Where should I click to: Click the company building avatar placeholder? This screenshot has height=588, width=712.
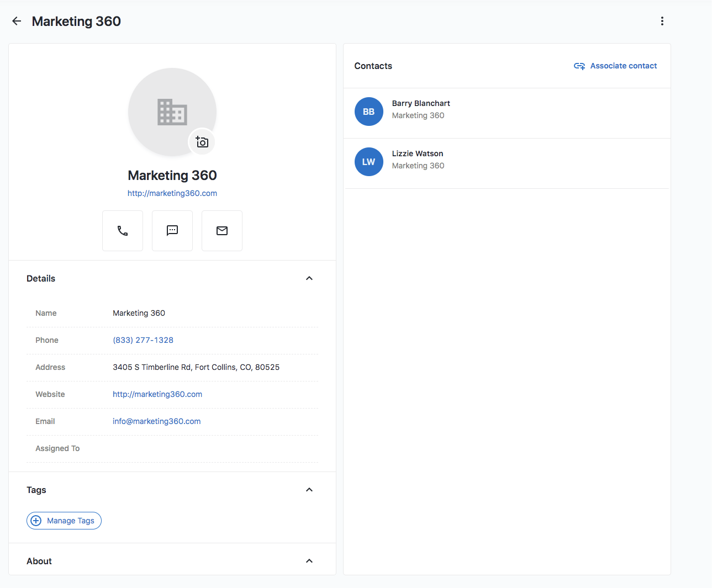[x=172, y=112]
